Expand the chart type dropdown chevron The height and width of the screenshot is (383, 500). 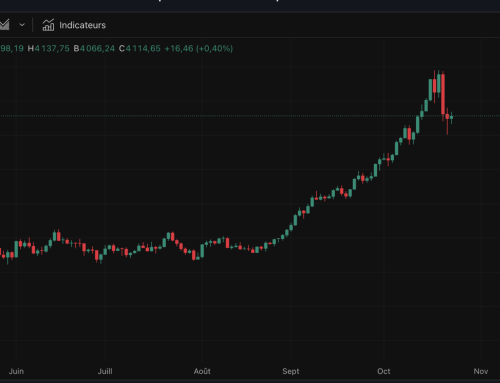coord(22,25)
